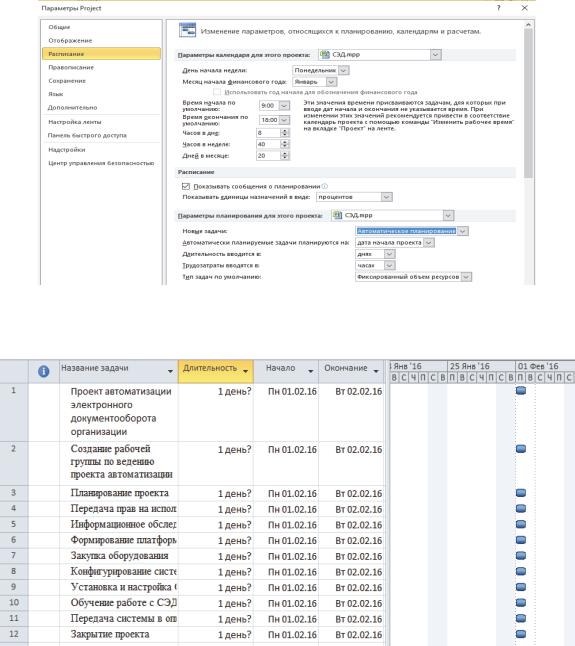Click the Дней в месяце spinner

(x=285, y=156)
